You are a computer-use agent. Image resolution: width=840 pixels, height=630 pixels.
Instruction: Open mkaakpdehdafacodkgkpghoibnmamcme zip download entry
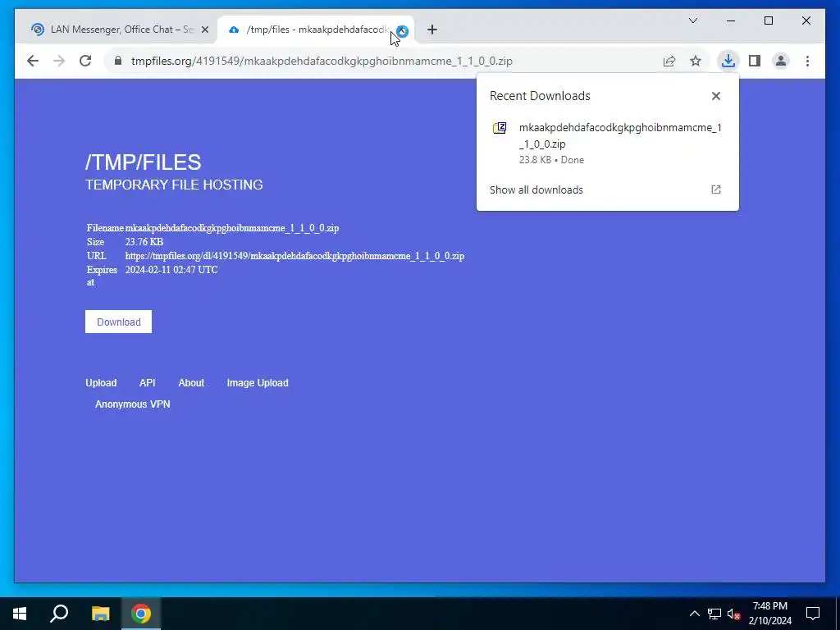coord(607,143)
